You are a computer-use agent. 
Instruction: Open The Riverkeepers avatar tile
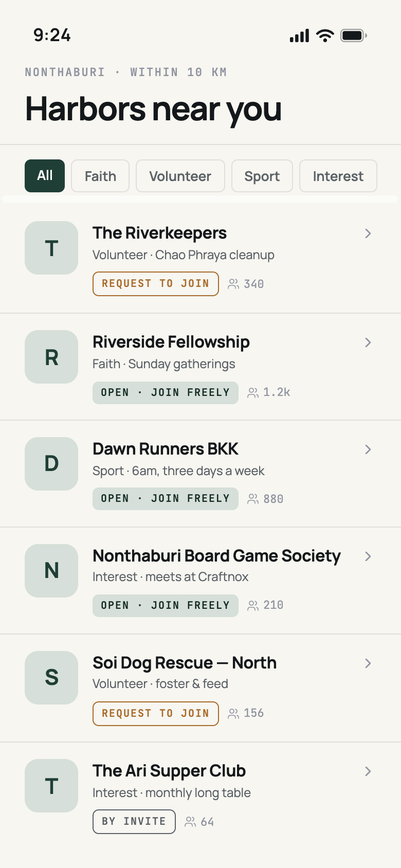click(51, 248)
